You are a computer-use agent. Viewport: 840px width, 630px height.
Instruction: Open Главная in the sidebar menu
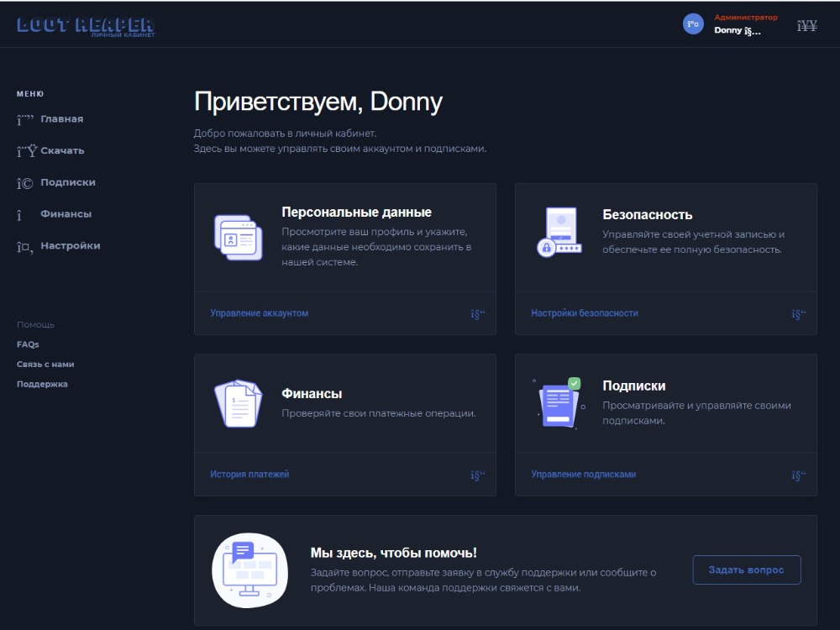point(61,119)
